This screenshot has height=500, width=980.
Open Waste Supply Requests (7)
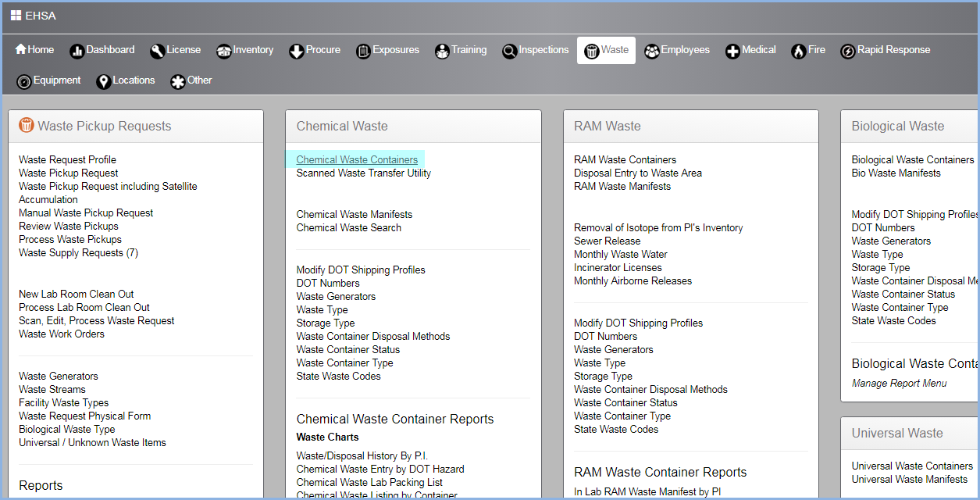point(78,253)
